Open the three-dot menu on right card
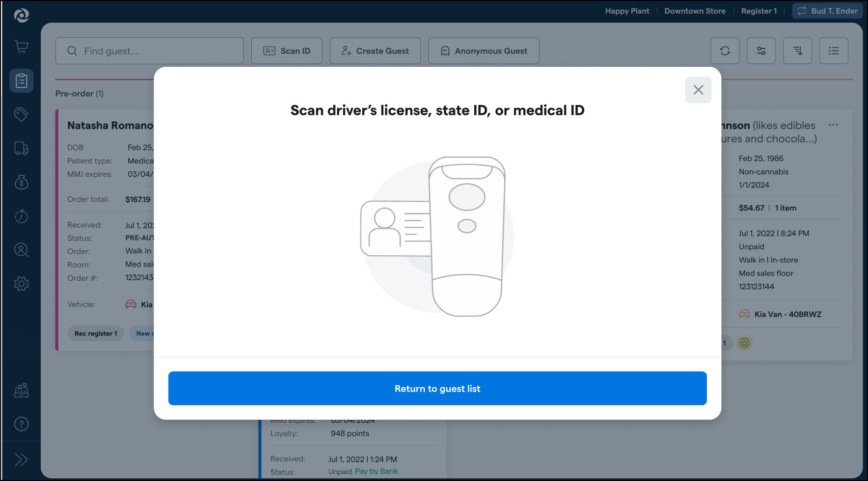This screenshot has width=868, height=481. (833, 125)
